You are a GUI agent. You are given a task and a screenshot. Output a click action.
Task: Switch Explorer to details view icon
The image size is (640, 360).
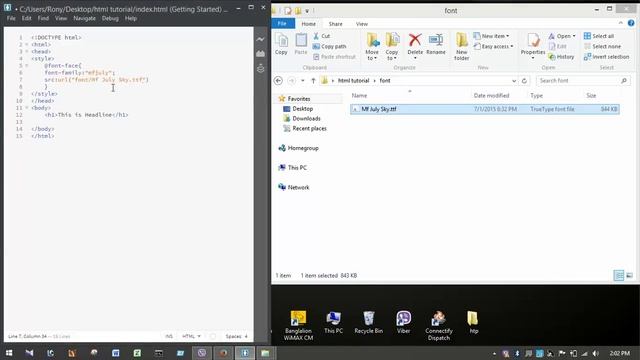(x=619, y=276)
